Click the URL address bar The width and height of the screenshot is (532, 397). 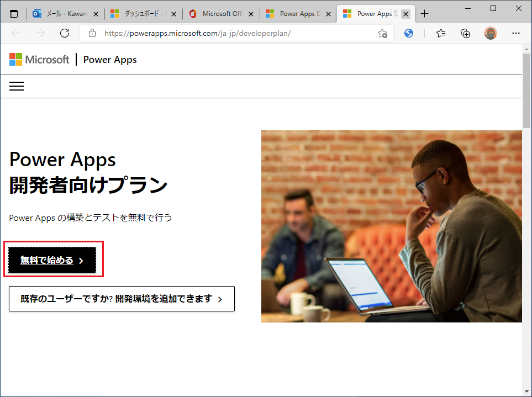pos(232,33)
